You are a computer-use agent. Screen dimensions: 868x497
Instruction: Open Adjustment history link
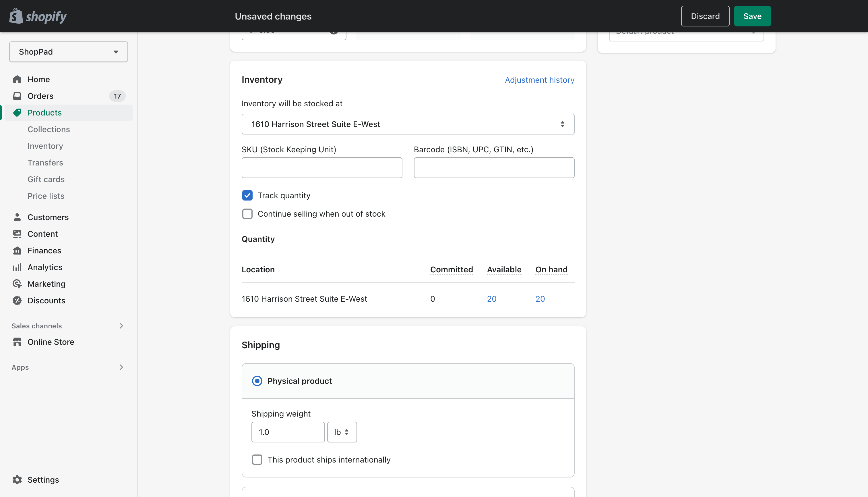click(540, 80)
